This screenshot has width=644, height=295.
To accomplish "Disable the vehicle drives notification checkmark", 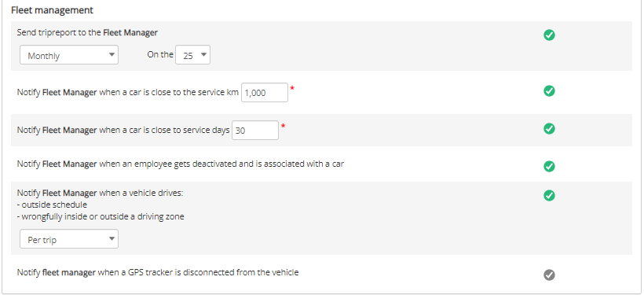I will pyautogui.click(x=549, y=195).
